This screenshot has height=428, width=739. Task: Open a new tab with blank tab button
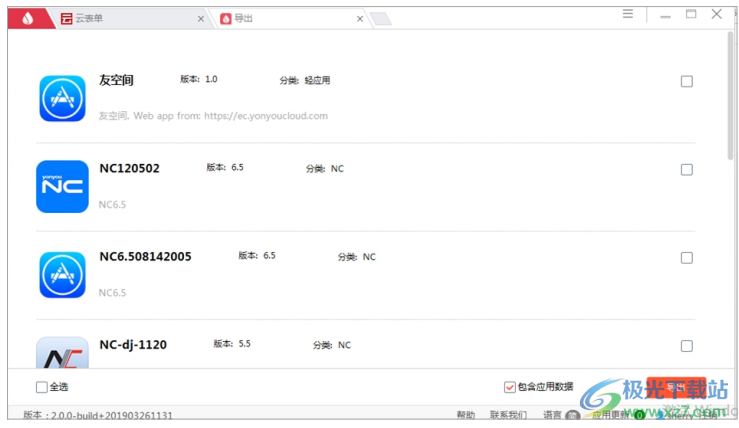click(x=381, y=19)
